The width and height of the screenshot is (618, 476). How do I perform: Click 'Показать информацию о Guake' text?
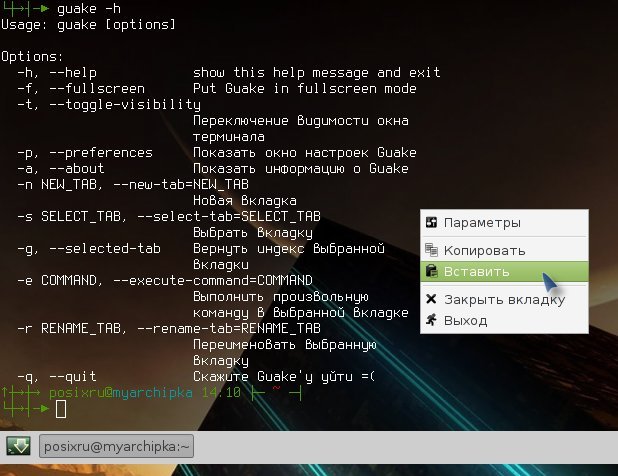(x=301, y=169)
